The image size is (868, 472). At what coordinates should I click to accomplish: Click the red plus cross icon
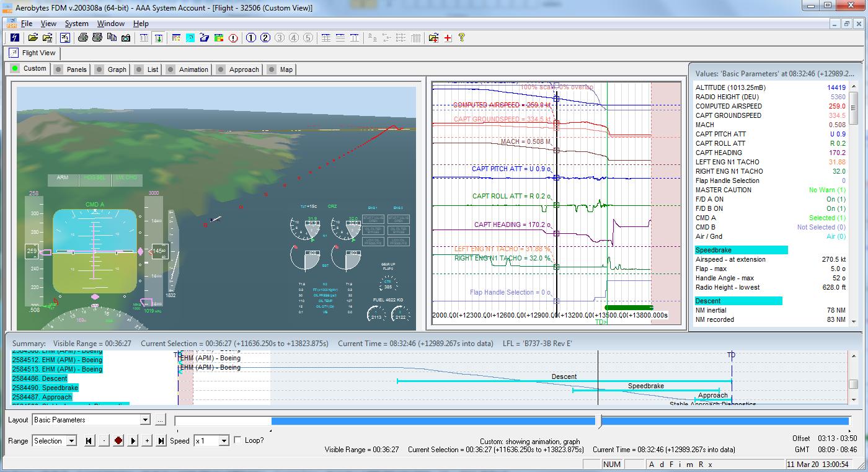coord(448,38)
